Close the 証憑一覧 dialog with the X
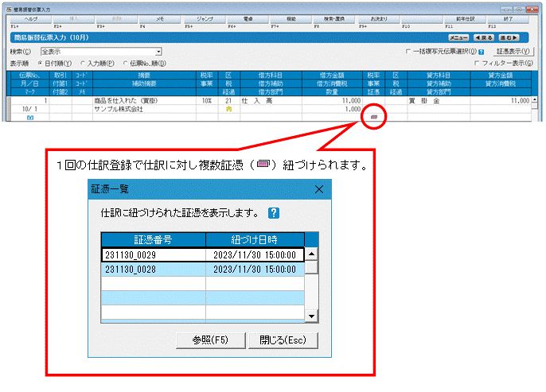Screen dimensions: 546x392 [x=319, y=189]
